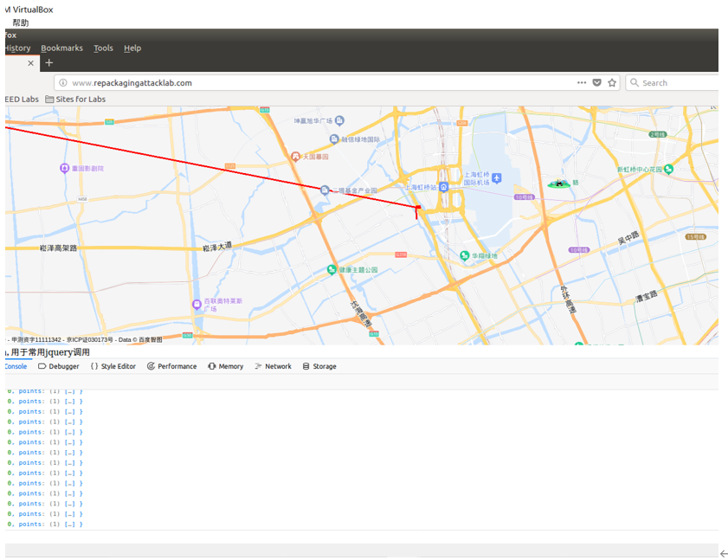Click the 15号线 metro line badge
This screenshot has height=560, width=728.
tap(695, 237)
